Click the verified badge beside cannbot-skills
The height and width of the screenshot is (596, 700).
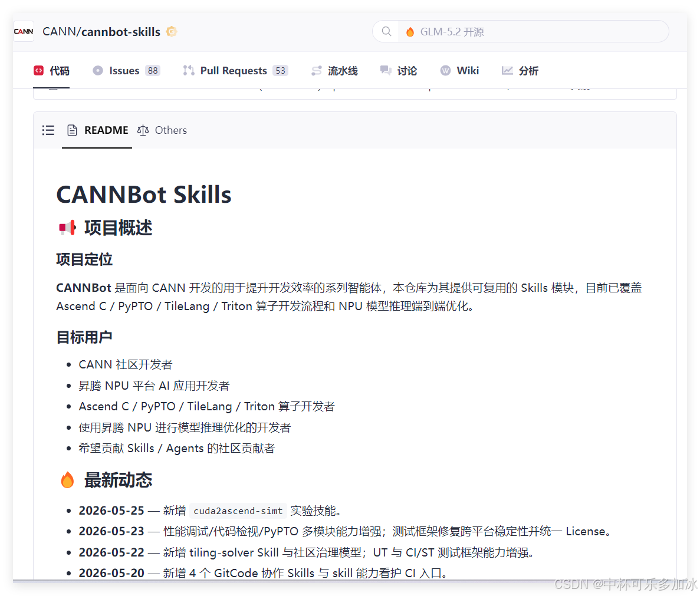pos(172,32)
